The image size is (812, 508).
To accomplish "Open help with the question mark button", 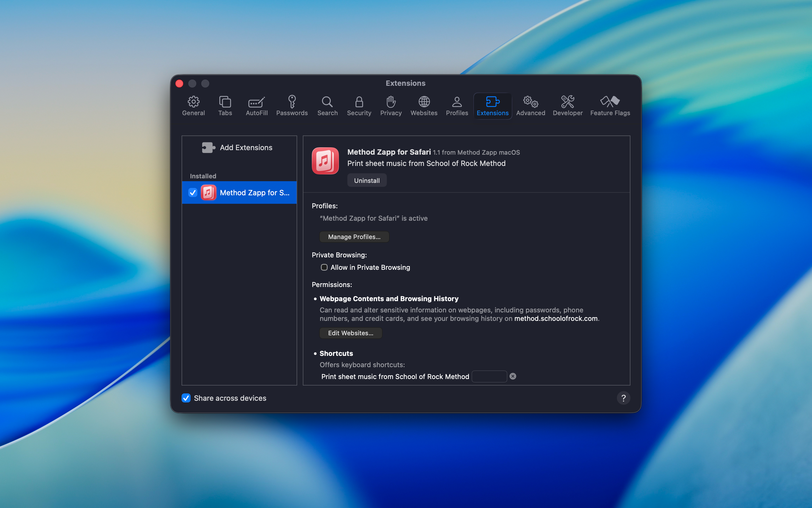I will [623, 398].
